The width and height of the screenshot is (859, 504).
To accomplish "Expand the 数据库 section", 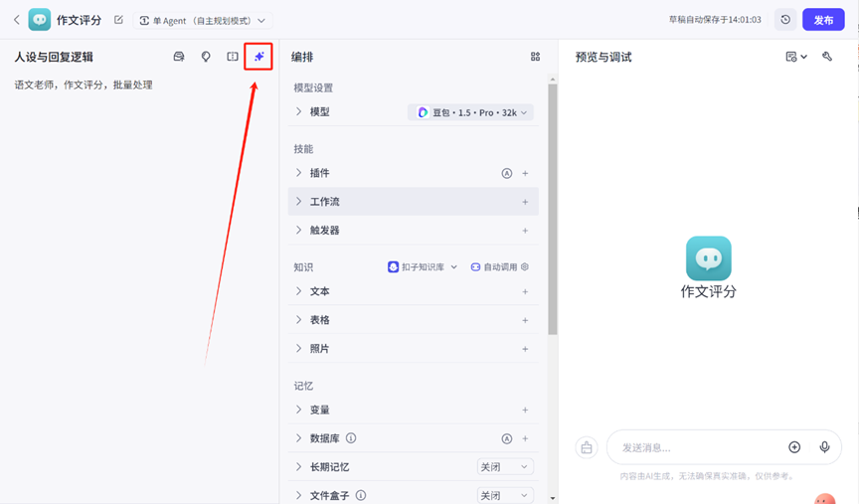I will tap(298, 438).
